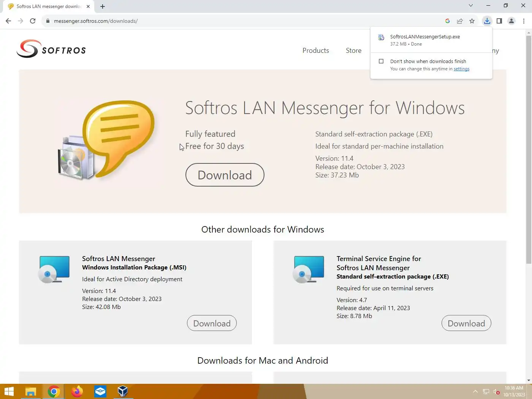
Task: Click 'Release date: April 11, 2023' text
Action: pyautogui.click(x=373, y=308)
